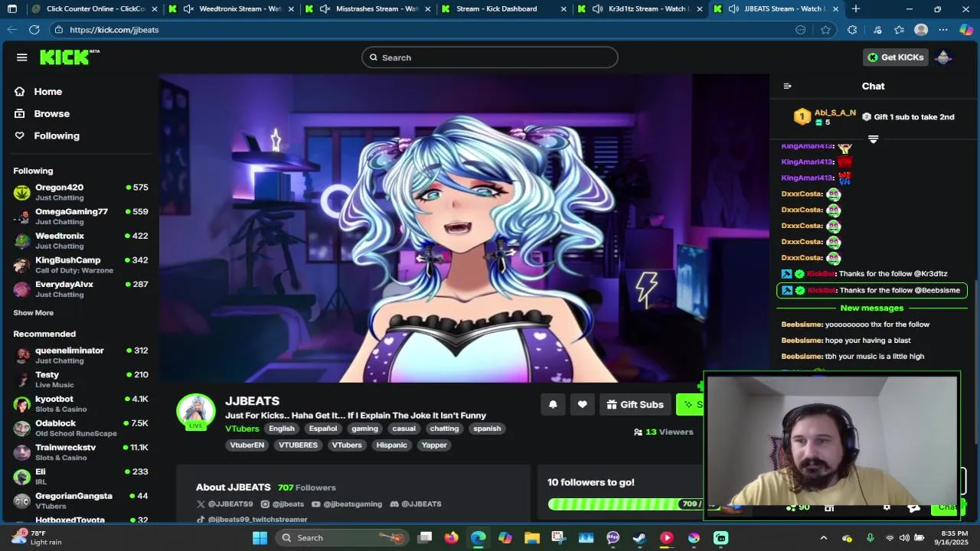The image size is (980, 551).
Task: Click VTubers category link
Action: click(x=242, y=429)
